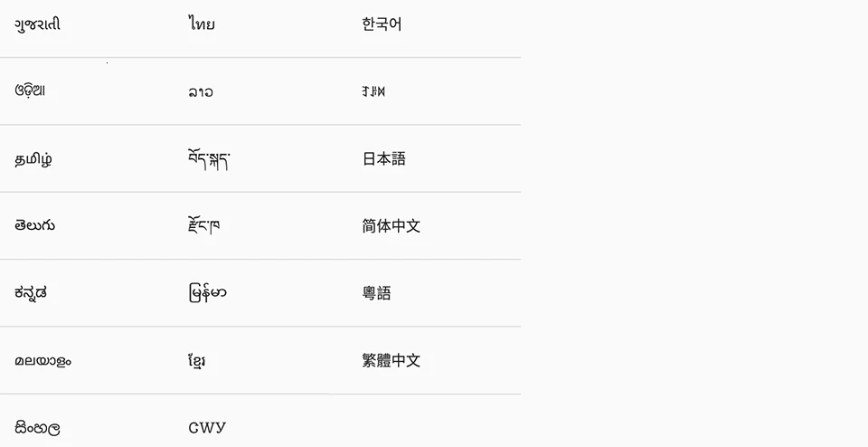Select the Yi script language entry
The height and width of the screenshot is (447, 868).
(x=373, y=91)
